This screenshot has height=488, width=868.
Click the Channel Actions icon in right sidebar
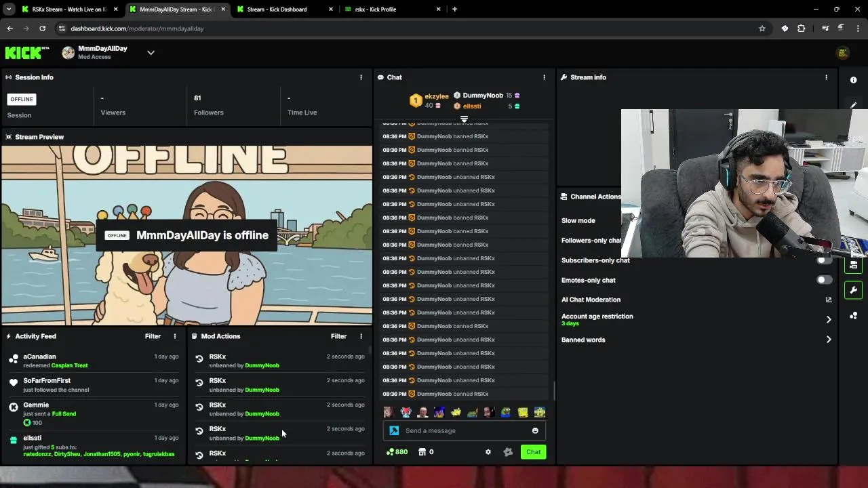coord(854,265)
